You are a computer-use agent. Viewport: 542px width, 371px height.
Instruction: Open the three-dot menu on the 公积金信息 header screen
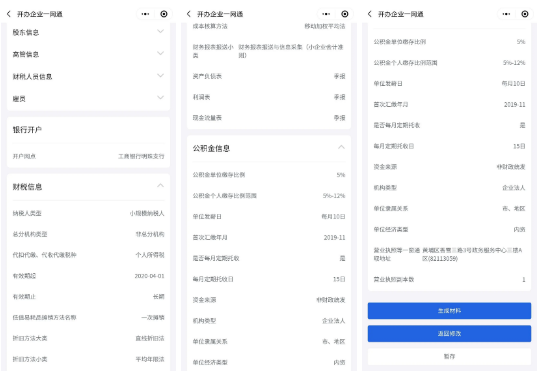coord(326,14)
